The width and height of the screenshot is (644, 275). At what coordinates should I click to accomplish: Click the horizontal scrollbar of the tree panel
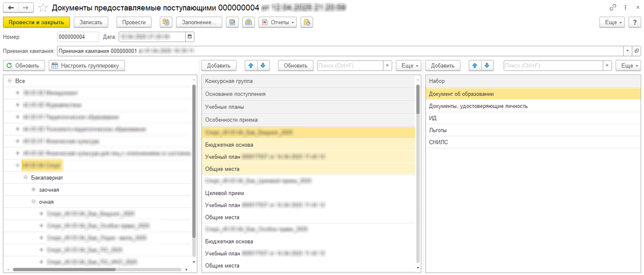click(x=64, y=270)
